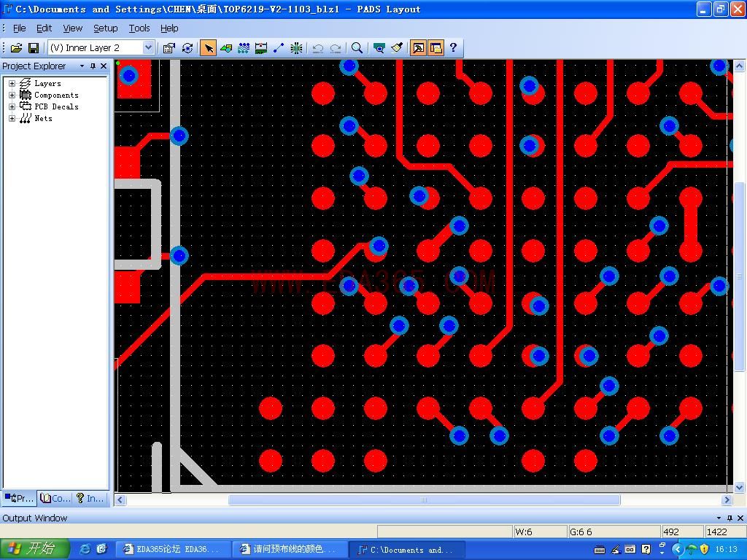747x560 pixels.
Task: Select PCB Decals in Project Explorer
Action: pos(56,106)
